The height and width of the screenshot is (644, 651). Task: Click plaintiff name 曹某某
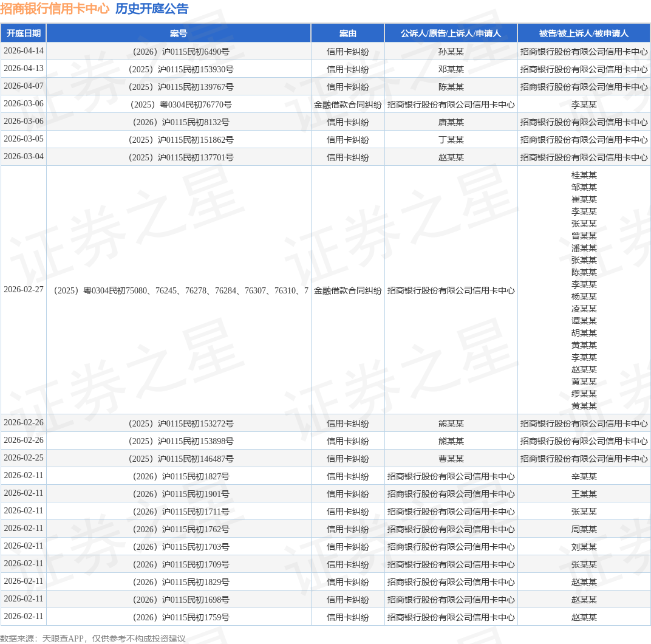pyautogui.click(x=451, y=459)
